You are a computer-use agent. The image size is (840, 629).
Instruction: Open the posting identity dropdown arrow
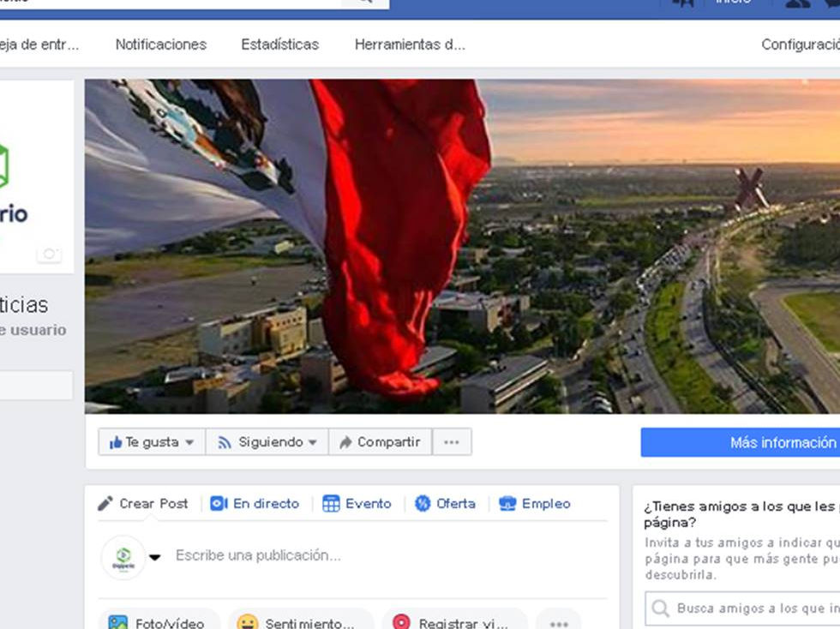[x=155, y=557]
